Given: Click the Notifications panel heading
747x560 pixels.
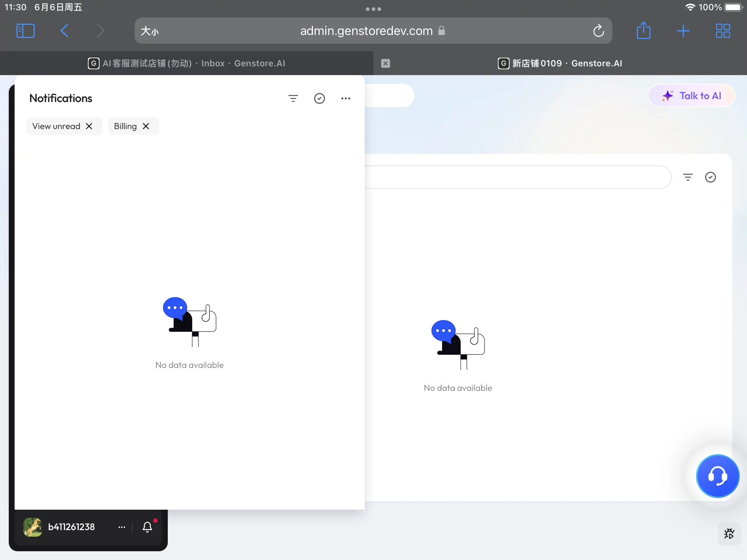Looking at the screenshot, I should [x=61, y=98].
